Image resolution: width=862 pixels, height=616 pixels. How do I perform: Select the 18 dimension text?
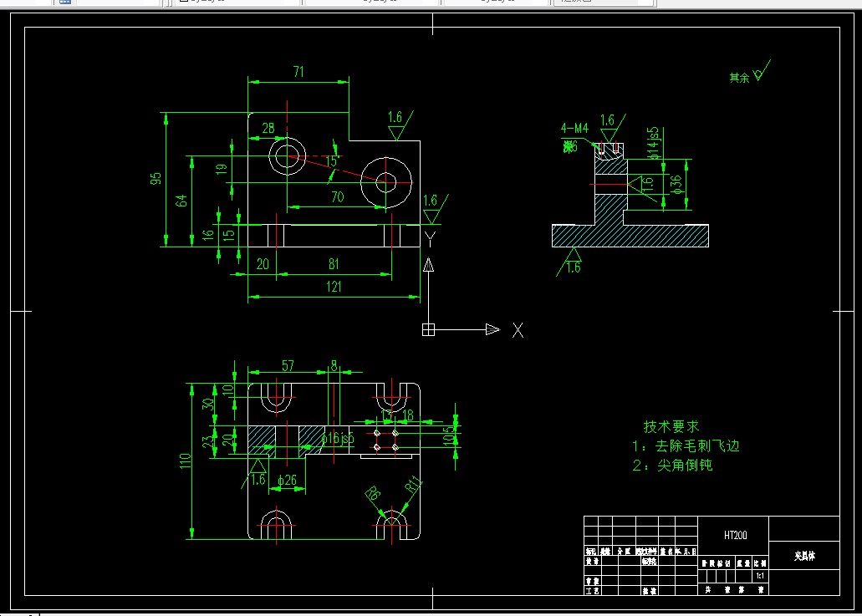tap(408, 415)
